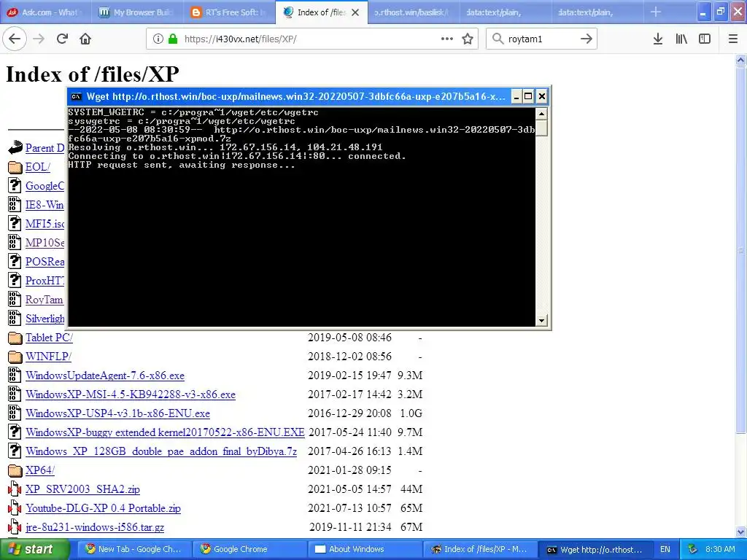Download XP_SRV2003_SHA2.zip

coord(83,489)
